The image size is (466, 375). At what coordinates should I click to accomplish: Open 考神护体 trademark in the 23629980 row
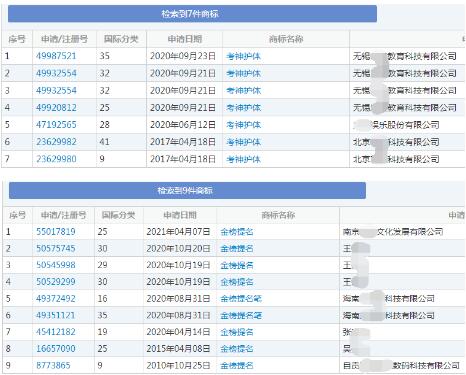point(243,159)
